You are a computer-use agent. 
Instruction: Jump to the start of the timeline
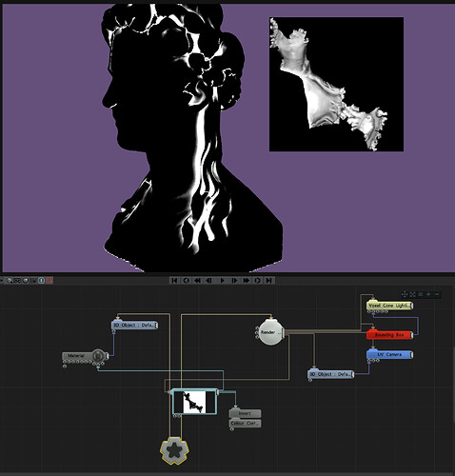174,281
